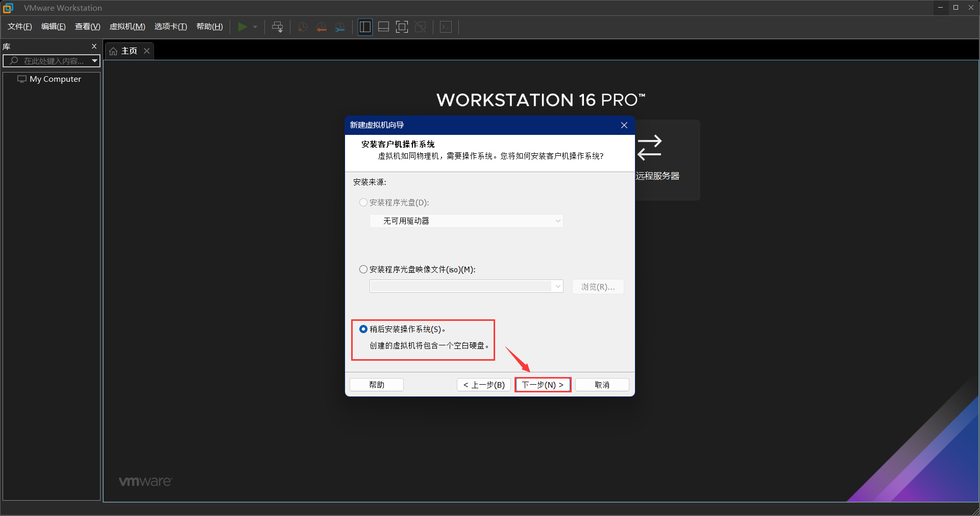Click the 下一步(N) next button
Screen dimensions: 980x516
pos(543,385)
